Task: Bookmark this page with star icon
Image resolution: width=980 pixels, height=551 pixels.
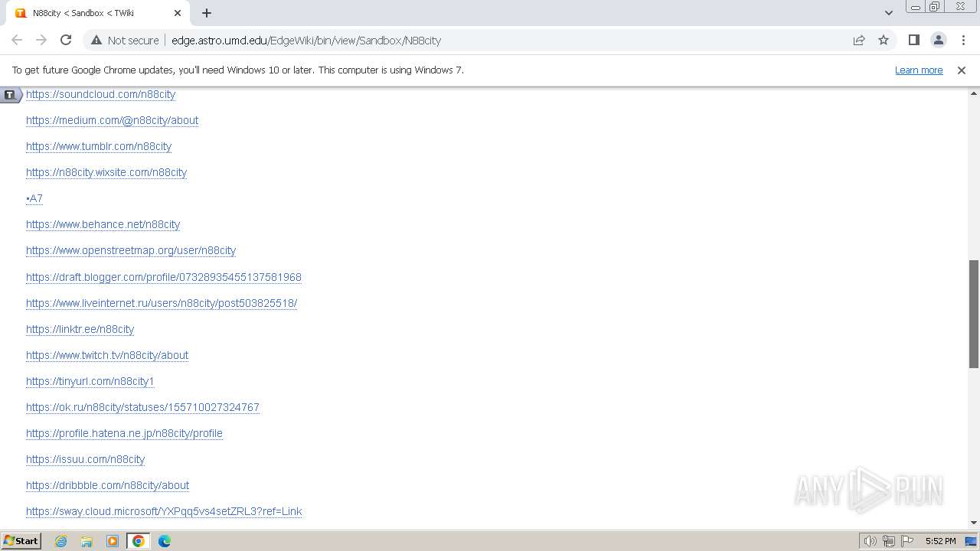Action: [x=884, y=40]
